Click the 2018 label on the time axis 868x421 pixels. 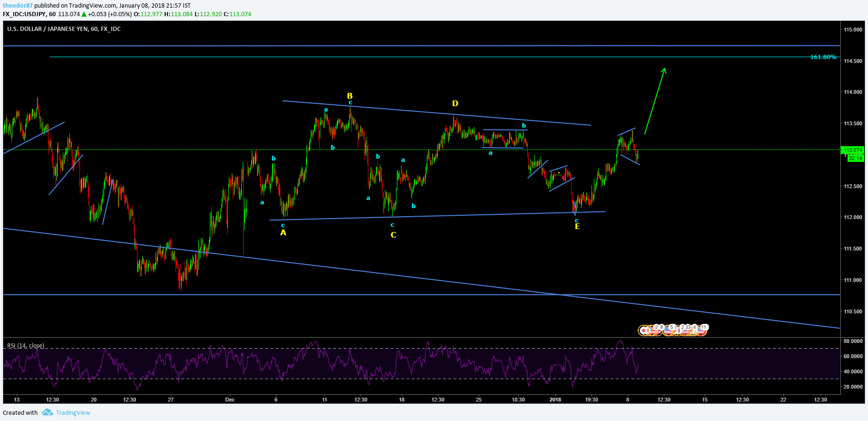coord(555,400)
